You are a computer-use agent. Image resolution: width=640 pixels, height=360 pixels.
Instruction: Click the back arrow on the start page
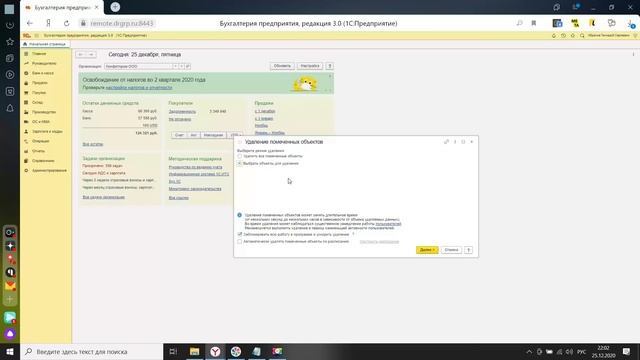81,54
